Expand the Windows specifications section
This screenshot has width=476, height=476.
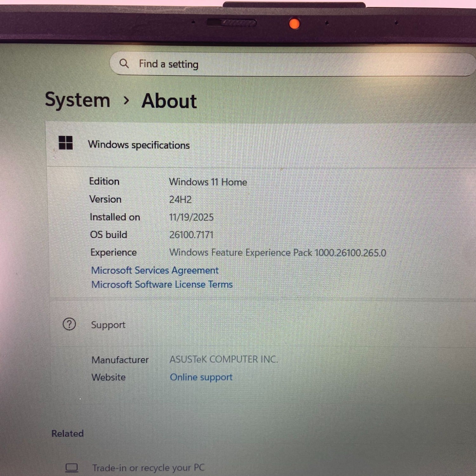click(x=139, y=145)
